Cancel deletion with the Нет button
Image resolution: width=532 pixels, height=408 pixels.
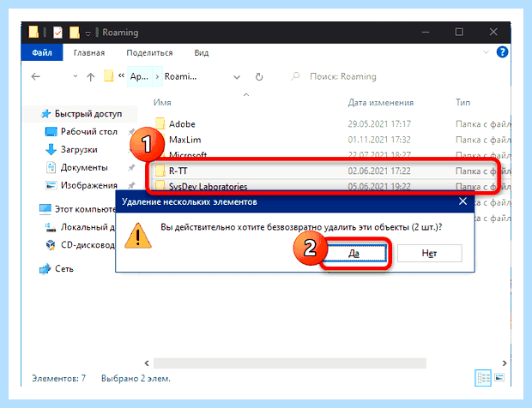point(430,253)
